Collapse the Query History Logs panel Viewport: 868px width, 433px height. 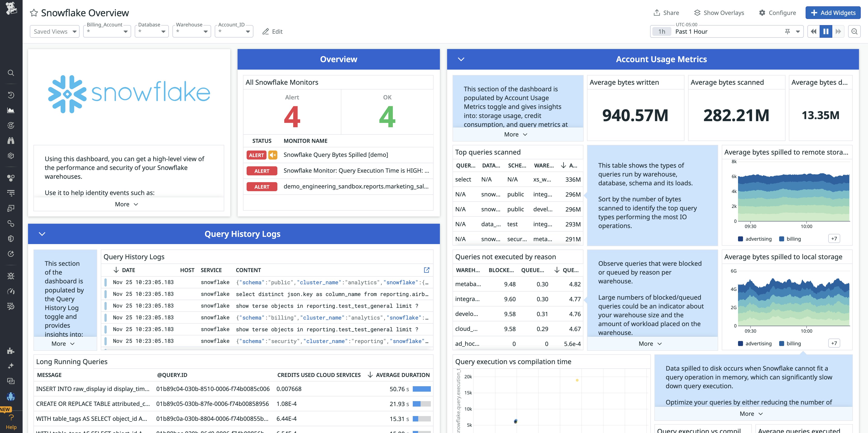coord(42,233)
